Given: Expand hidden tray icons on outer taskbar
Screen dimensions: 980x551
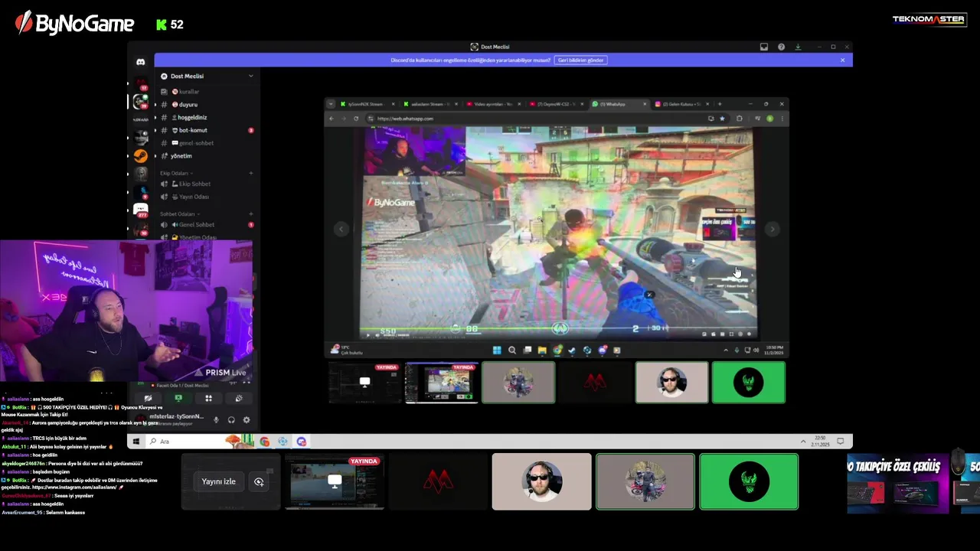Looking at the screenshot, I should (803, 442).
